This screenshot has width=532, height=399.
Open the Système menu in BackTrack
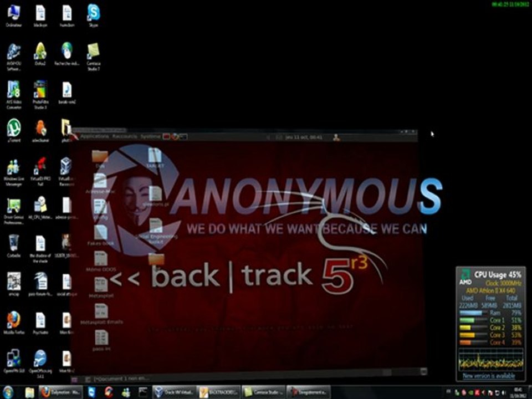(150, 136)
